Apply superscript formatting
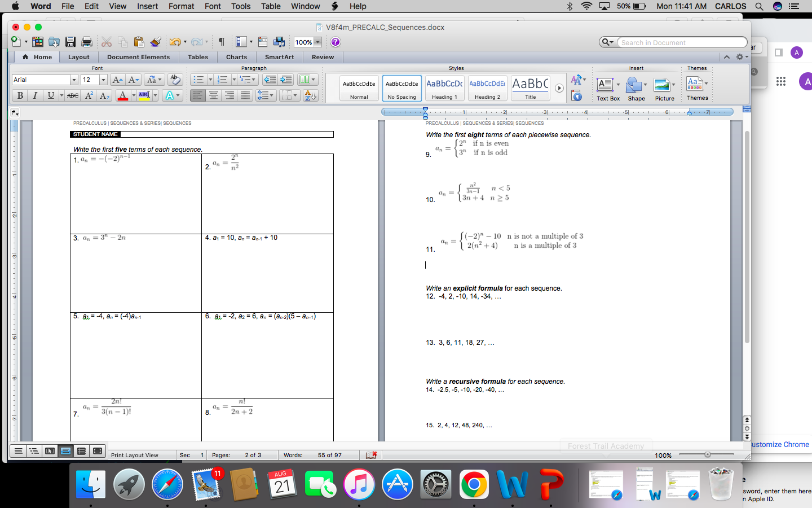The image size is (812, 508). tap(88, 95)
